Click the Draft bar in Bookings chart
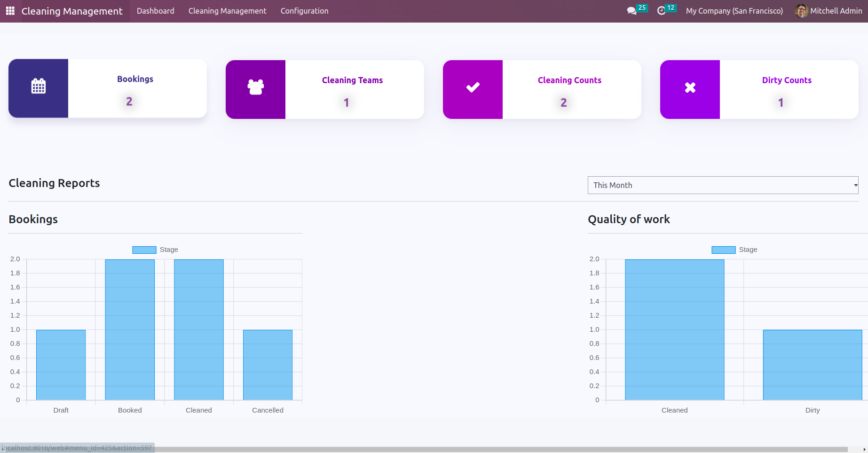 [61, 365]
